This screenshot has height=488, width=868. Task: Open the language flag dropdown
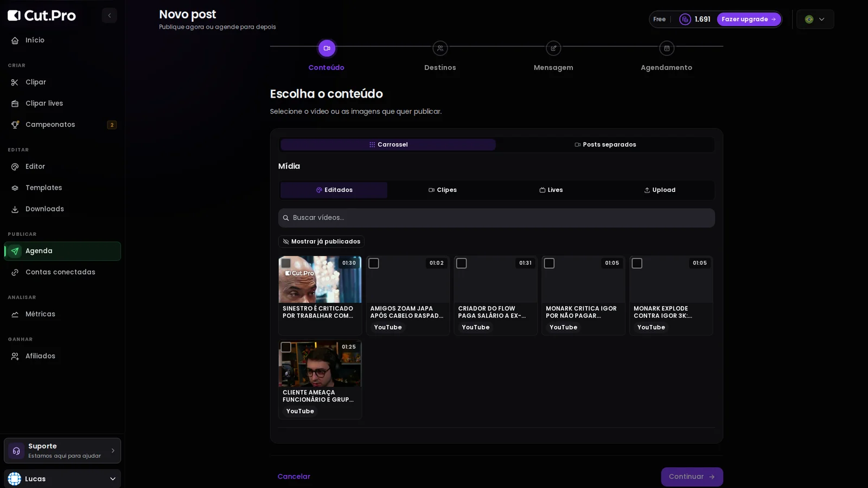pyautogui.click(x=815, y=20)
